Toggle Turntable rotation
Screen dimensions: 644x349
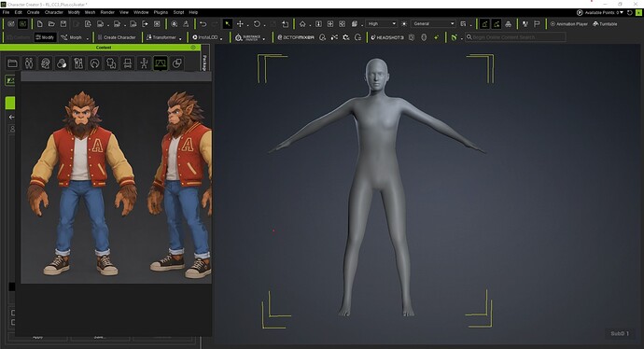(x=605, y=24)
